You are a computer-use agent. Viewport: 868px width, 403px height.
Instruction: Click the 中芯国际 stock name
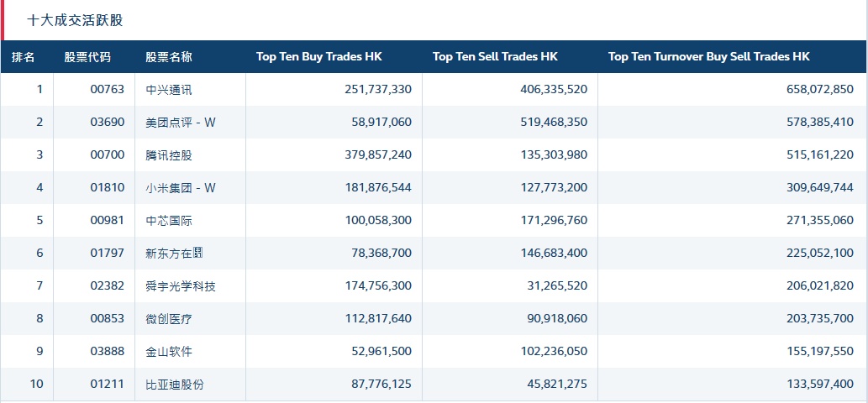[x=168, y=221]
